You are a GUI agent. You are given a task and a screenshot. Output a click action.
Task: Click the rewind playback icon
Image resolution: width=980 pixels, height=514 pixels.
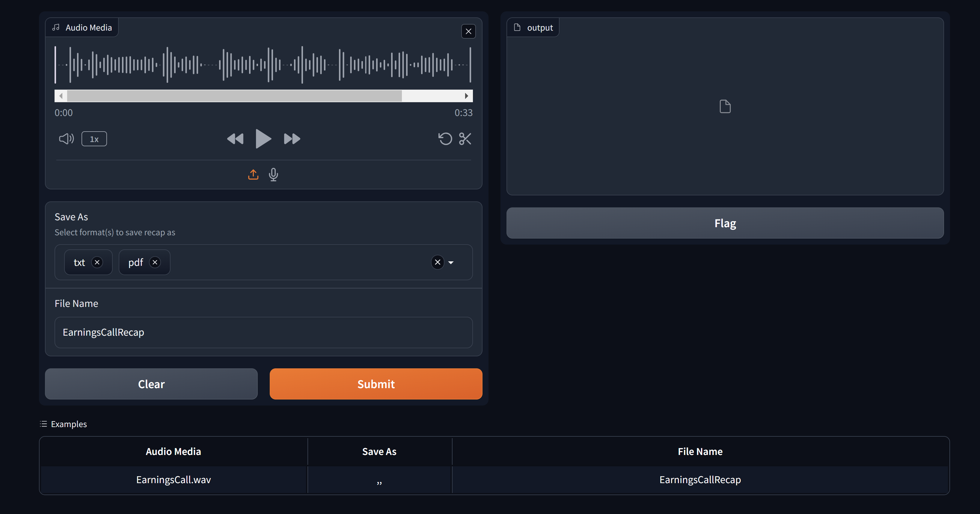[x=235, y=139]
